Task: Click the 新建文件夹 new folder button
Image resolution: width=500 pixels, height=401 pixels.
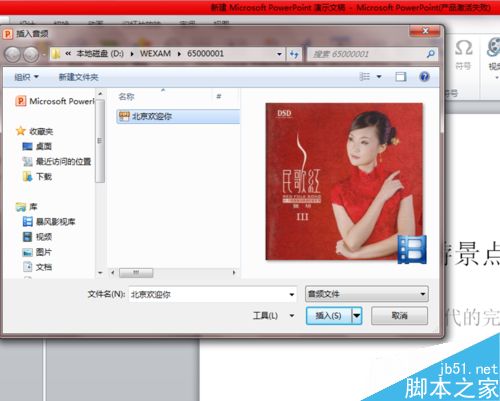Action: (x=79, y=77)
